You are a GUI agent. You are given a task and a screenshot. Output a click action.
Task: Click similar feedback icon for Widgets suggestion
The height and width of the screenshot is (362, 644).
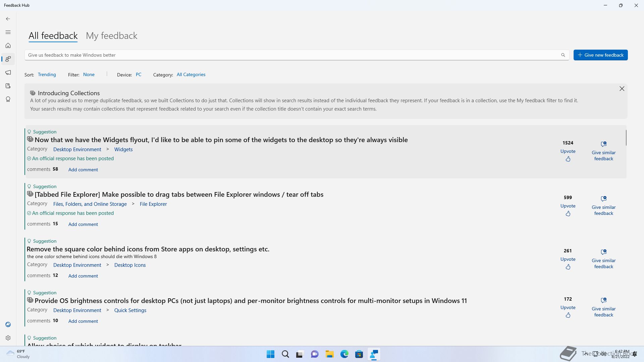604,144
